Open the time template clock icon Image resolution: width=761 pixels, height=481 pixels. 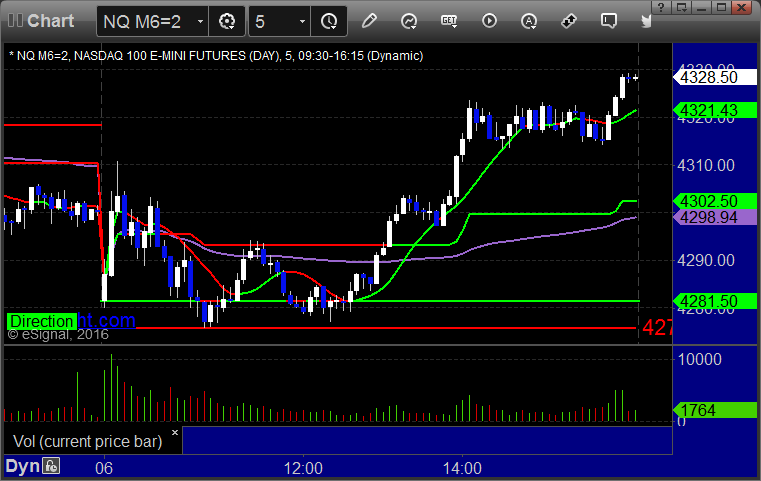pyautogui.click(x=329, y=21)
